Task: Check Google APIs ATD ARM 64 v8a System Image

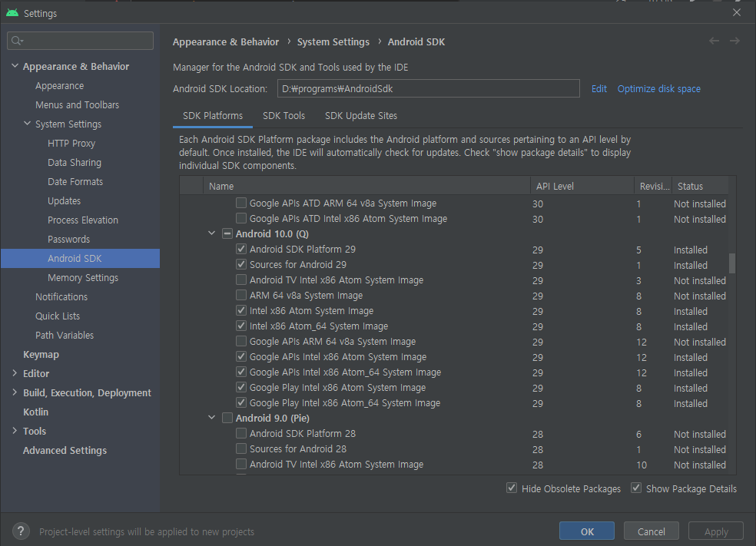Action: coord(241,204)
